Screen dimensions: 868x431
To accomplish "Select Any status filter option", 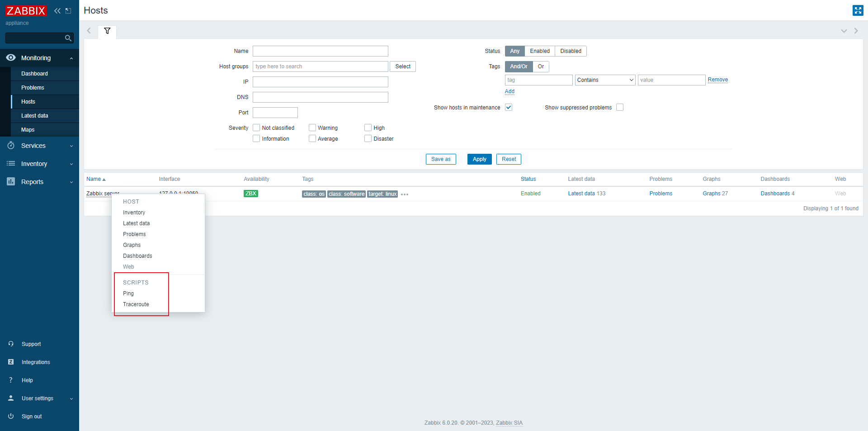I will 515,51.
